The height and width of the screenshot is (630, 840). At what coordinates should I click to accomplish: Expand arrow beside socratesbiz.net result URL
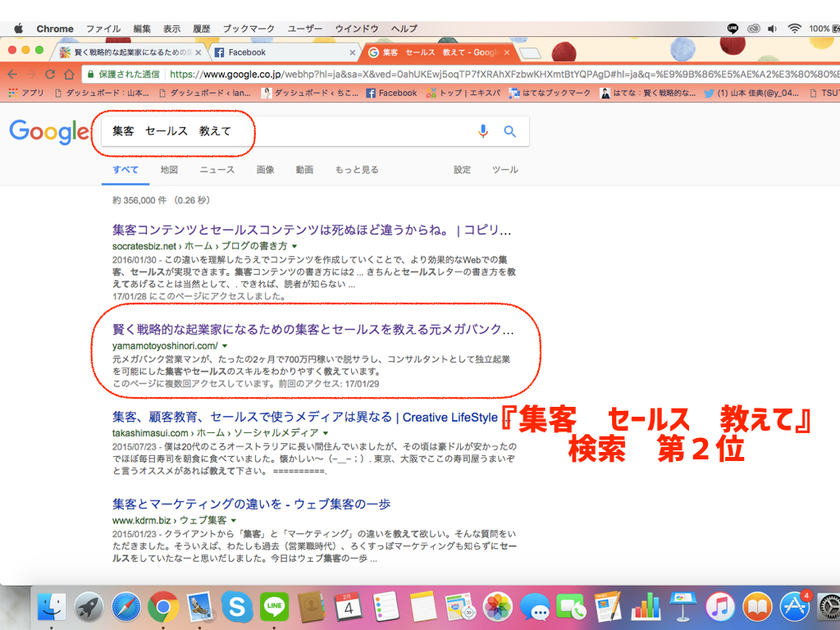pyautogui.click(x=294, y=246)
